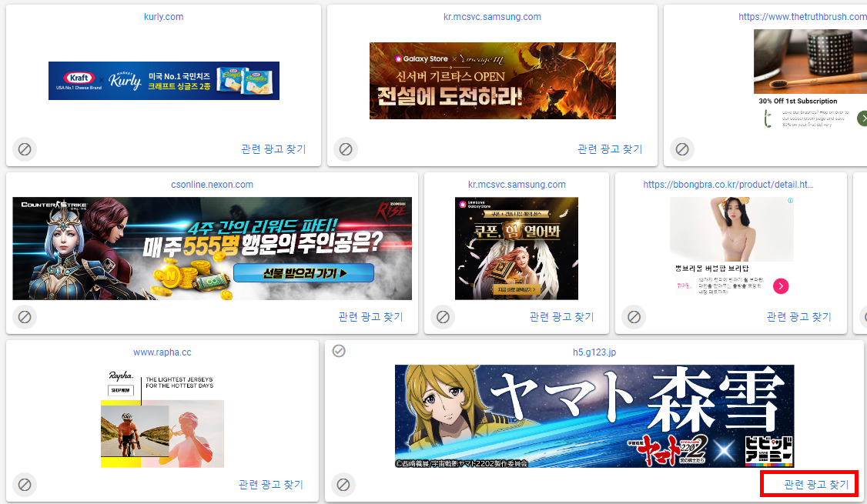
Task: Find related ads for h5.g123.jp card
Action: pyautogui.click(x=816, y=485)
